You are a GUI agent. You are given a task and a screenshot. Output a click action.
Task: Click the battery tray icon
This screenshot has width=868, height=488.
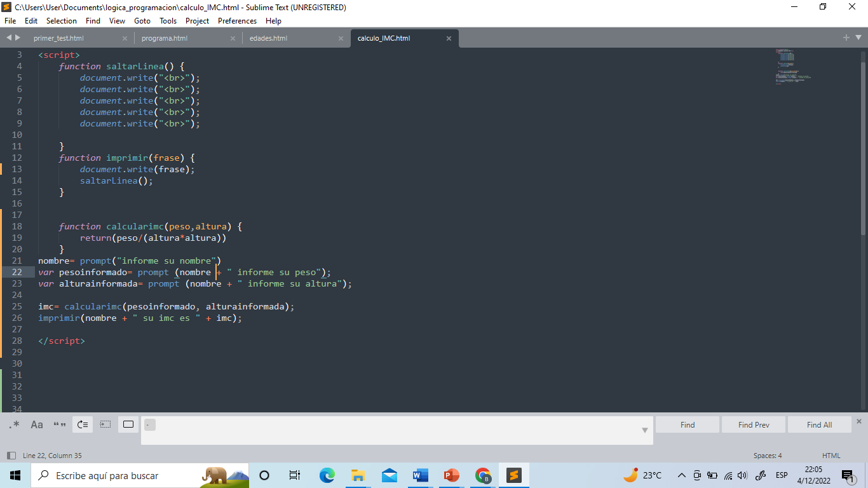[712, 475]
